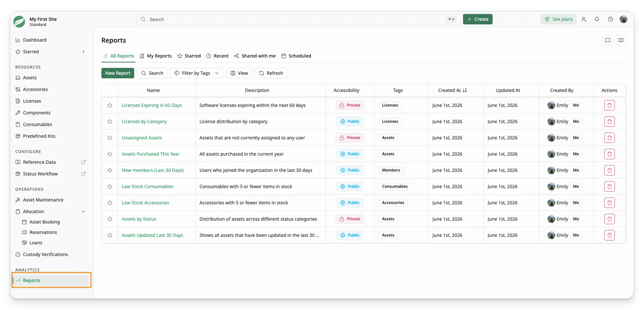Open Reports in the Analytics section
This screenshot has height=309, width=644.
(x=51, y=280)
